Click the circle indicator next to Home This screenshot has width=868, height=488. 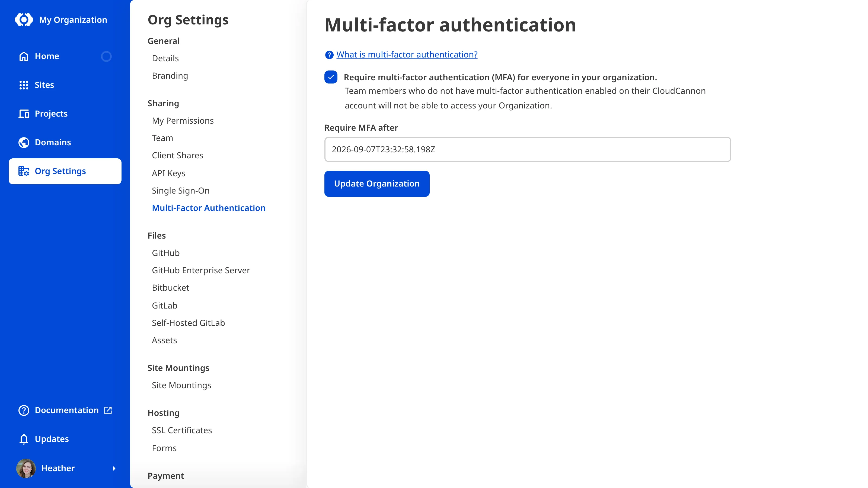[x=106, y=56]
